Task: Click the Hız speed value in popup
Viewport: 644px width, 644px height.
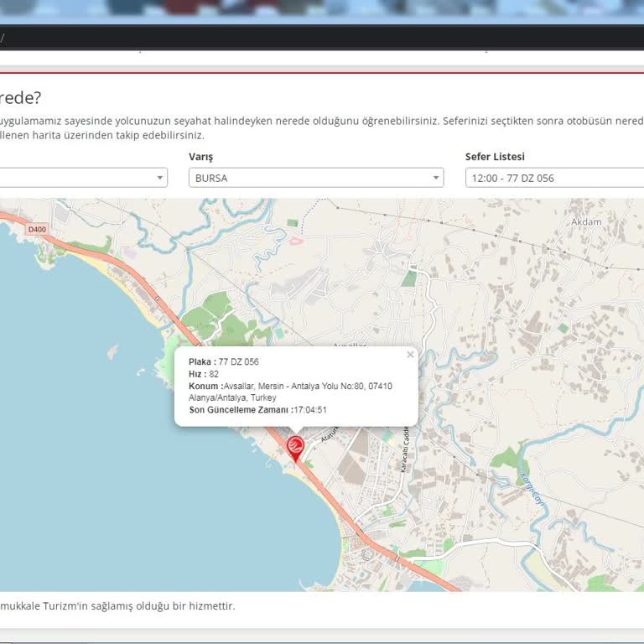Action: coord(214,374)
